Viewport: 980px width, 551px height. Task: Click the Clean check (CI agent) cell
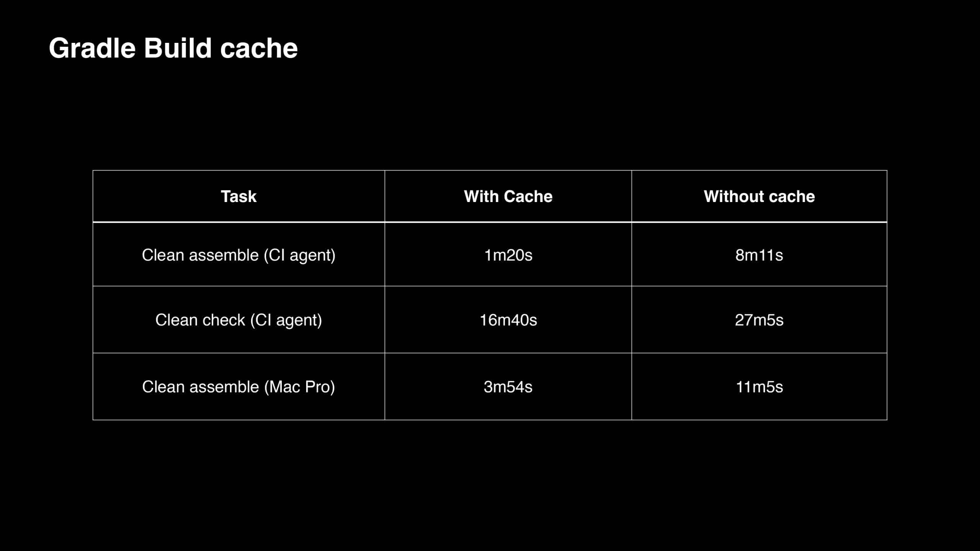(238, 320)
